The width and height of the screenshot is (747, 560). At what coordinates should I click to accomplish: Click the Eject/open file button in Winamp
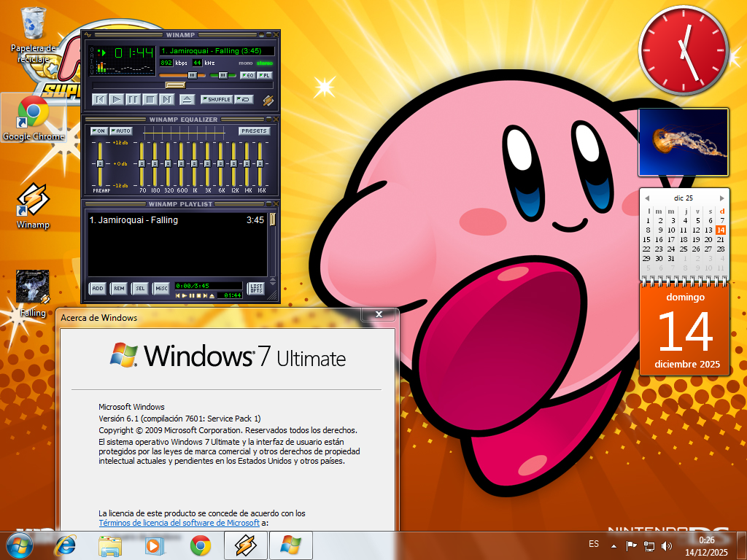click(x=187, y=99)
